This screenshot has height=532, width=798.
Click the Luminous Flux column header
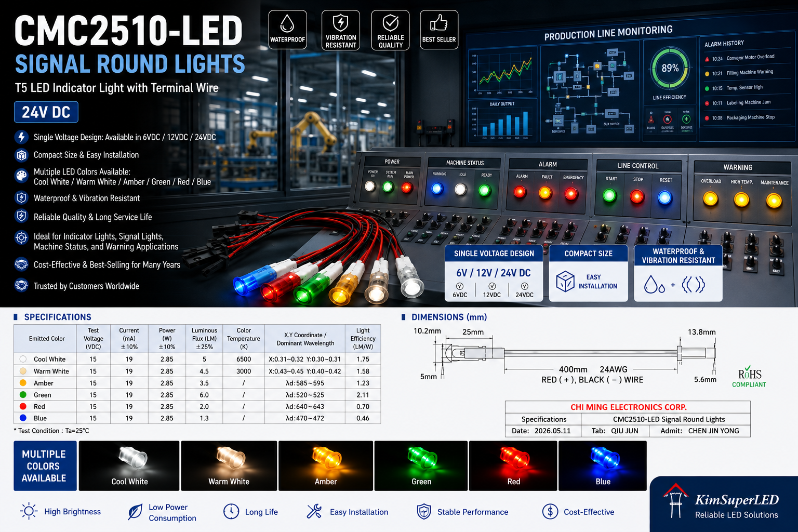click(x=204, y=339)
